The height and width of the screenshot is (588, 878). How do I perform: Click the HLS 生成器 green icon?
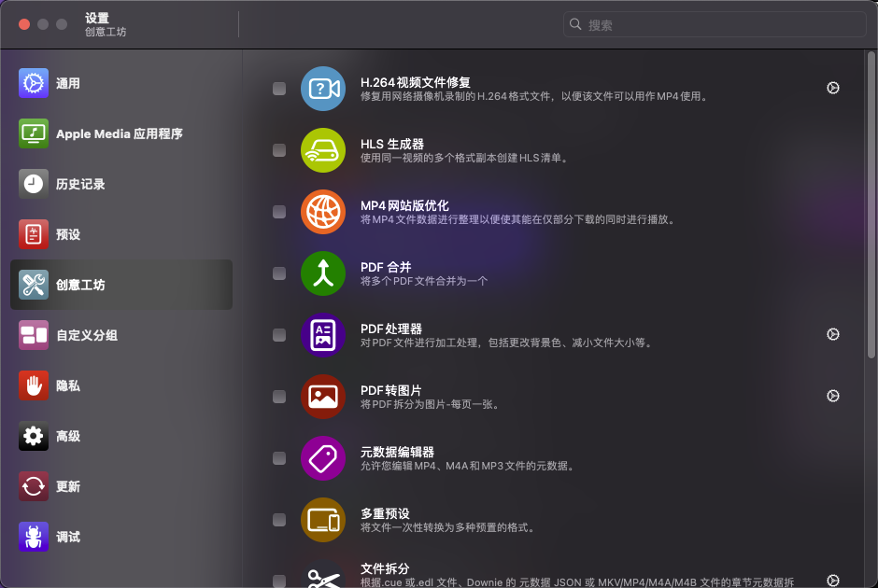point(323,150)
